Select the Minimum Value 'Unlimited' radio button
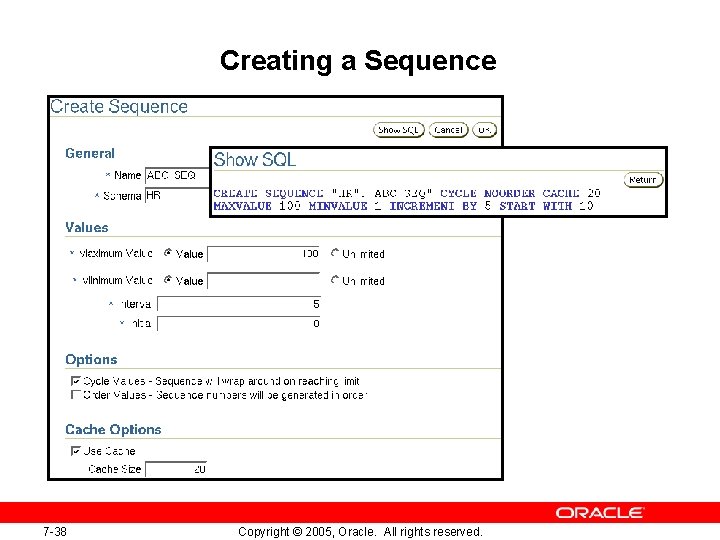Viewport: 720px width, 540px height. (x=335, y=279)
